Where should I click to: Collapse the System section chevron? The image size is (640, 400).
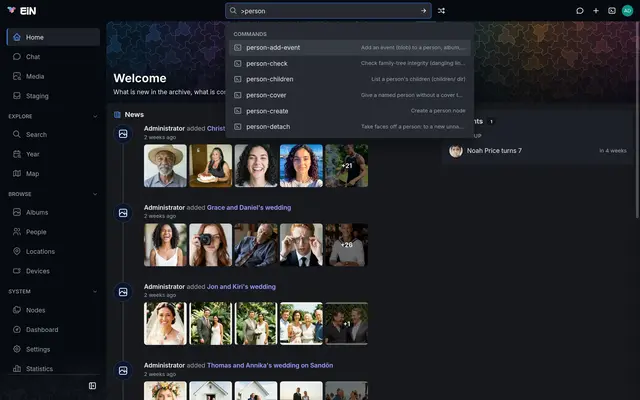coord(95,291)
